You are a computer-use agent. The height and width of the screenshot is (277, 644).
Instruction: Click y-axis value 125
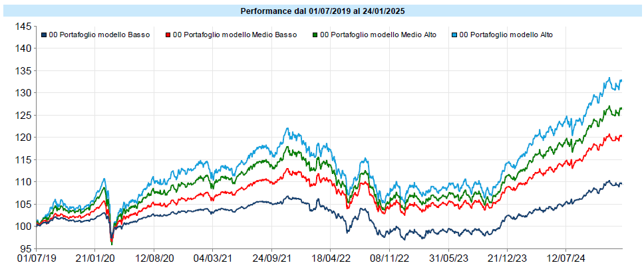24,116
